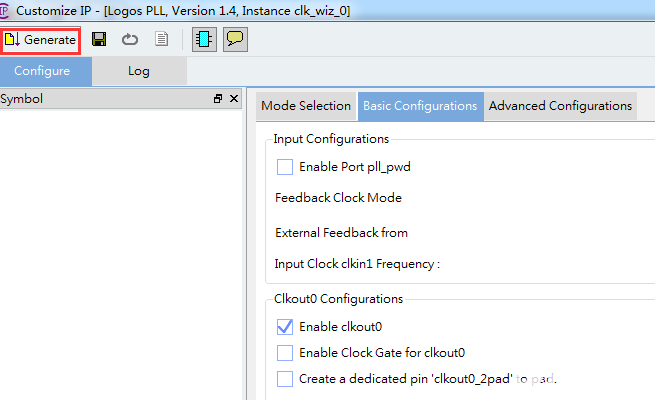The image size is (655, 400).
Task: Check Create a dedicated pin 'clkout0_2pad'
Action: click(285, 378)
